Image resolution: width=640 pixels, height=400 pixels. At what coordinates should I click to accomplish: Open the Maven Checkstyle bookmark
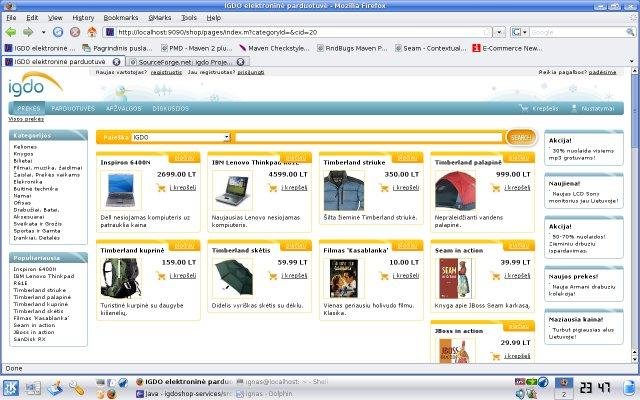tap(274, 48)
